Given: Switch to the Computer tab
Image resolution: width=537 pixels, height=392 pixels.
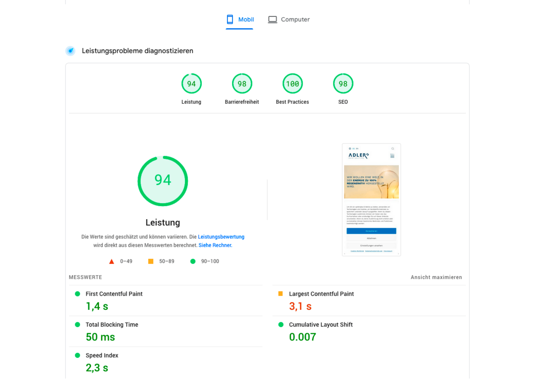Looking at the screenshot, I should click(289, 20).
